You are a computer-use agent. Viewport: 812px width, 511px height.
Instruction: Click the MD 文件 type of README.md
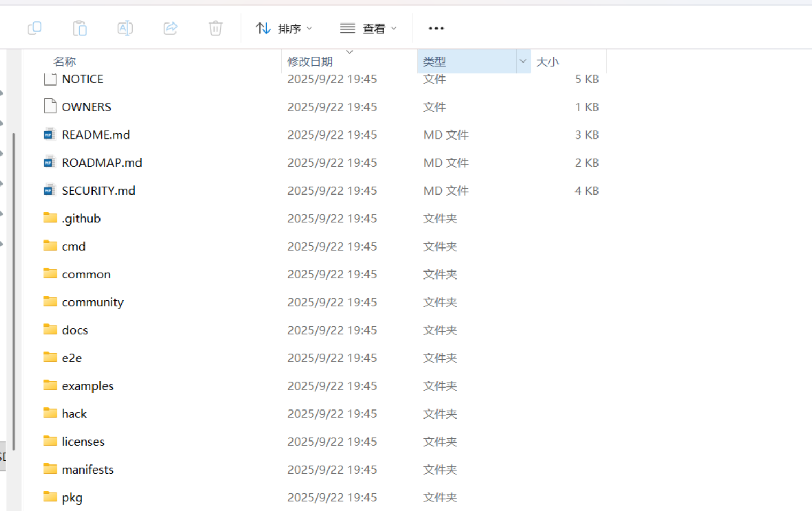446,135
